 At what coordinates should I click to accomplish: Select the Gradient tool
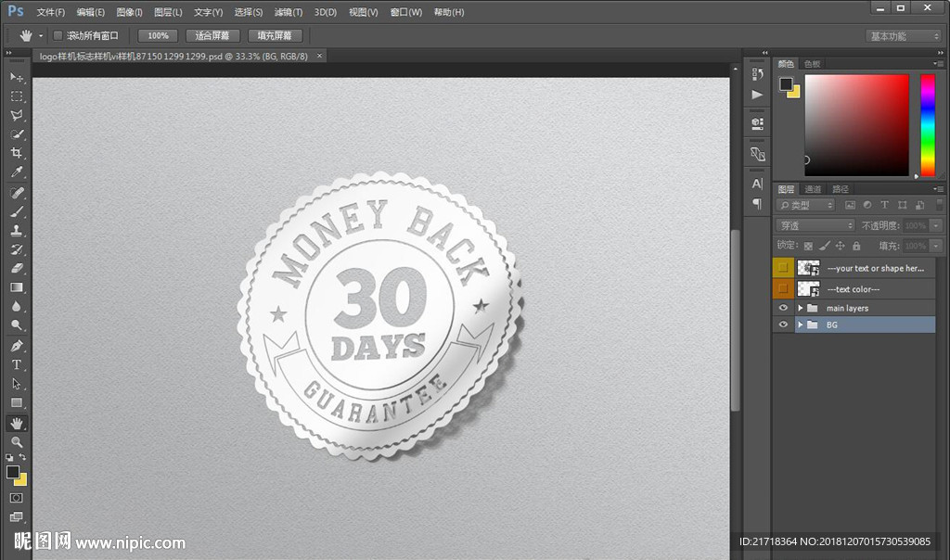pos(17,287)
